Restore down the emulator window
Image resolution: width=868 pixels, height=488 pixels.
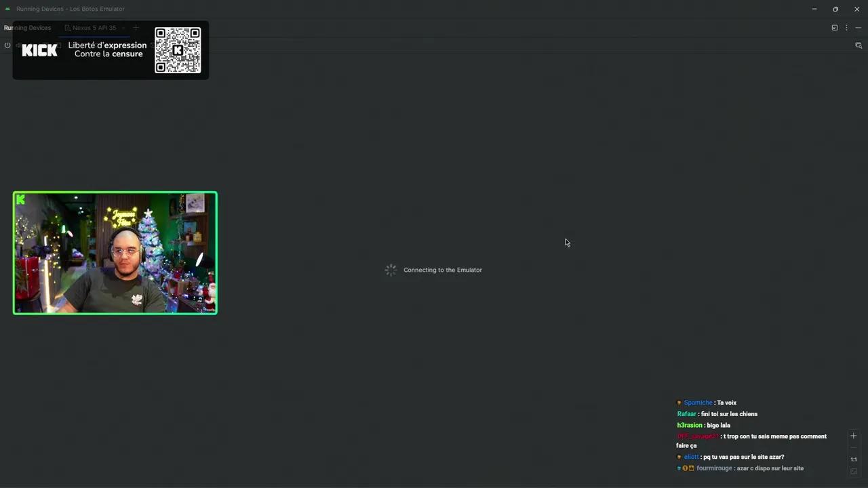835,9
